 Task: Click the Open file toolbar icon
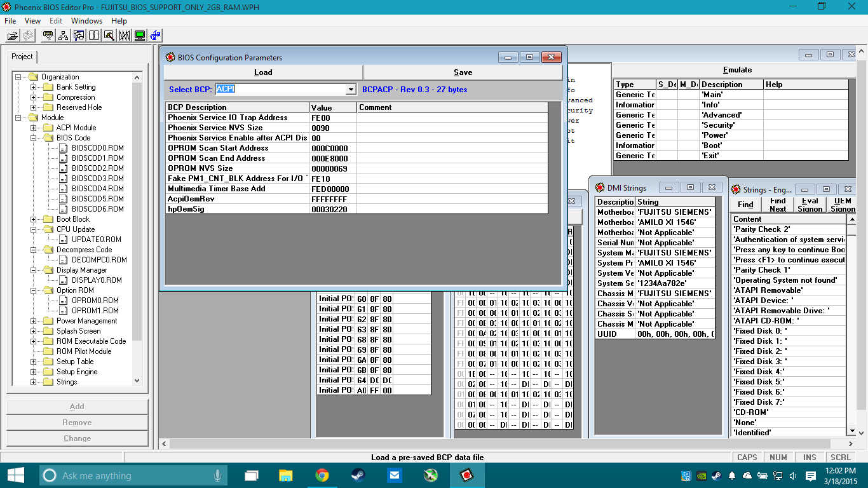click(x=12, y=36)
